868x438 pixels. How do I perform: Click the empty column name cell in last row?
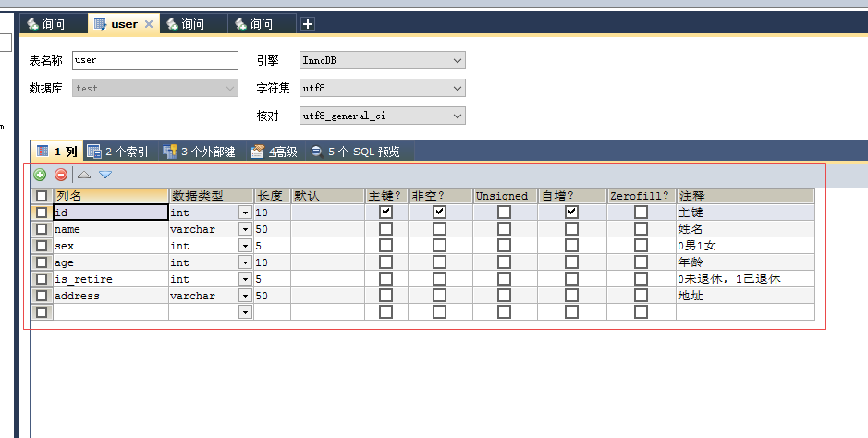pyautogui.click(x=111, y=312)
